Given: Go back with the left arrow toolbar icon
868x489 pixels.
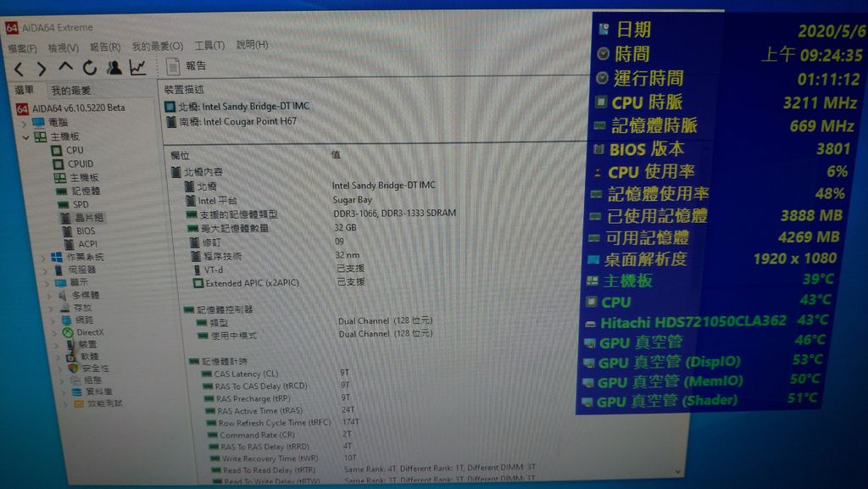Looking at the screenshot, I should pos(19,69).
